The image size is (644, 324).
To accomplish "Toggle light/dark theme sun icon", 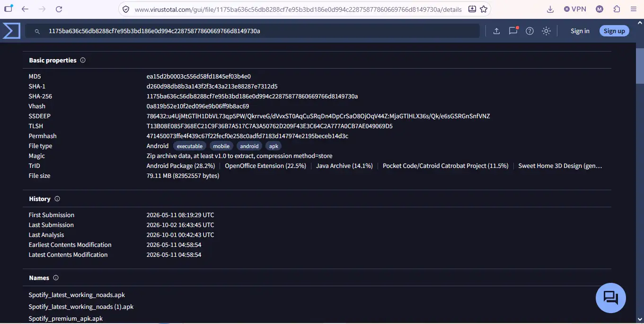I will tap(546, 31).
